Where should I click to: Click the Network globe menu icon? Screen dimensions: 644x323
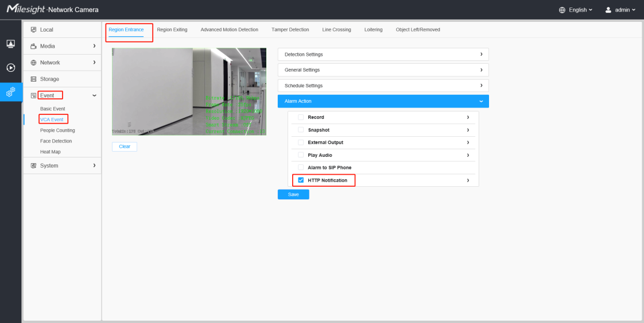(x=34, y=63)
